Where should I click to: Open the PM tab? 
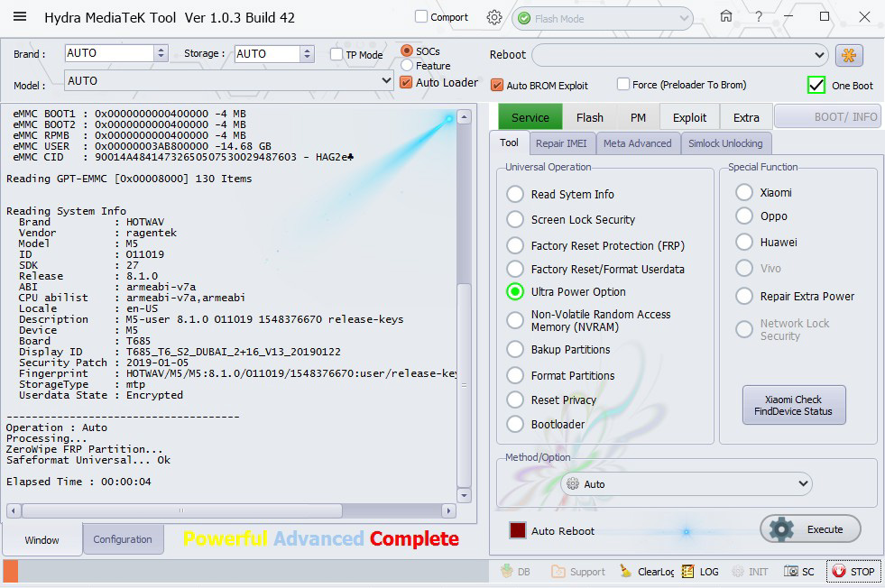638,117
